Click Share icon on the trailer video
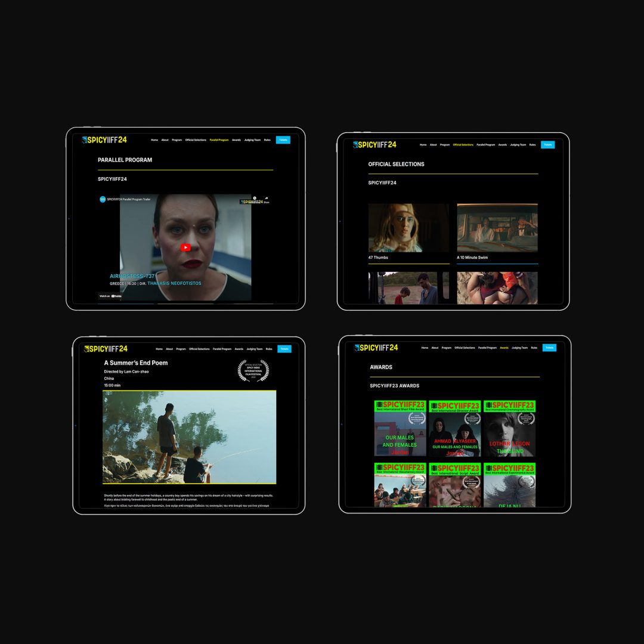The height and width of the screenshot is (644, 644). pyautogui.click(x=266, y=200)
